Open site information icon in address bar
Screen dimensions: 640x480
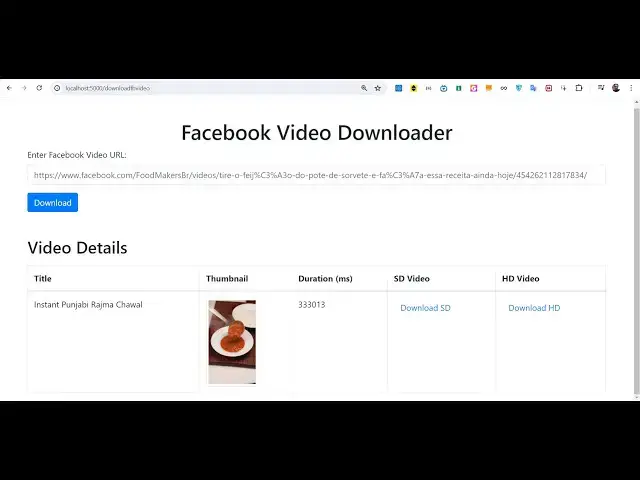(57, 88)
